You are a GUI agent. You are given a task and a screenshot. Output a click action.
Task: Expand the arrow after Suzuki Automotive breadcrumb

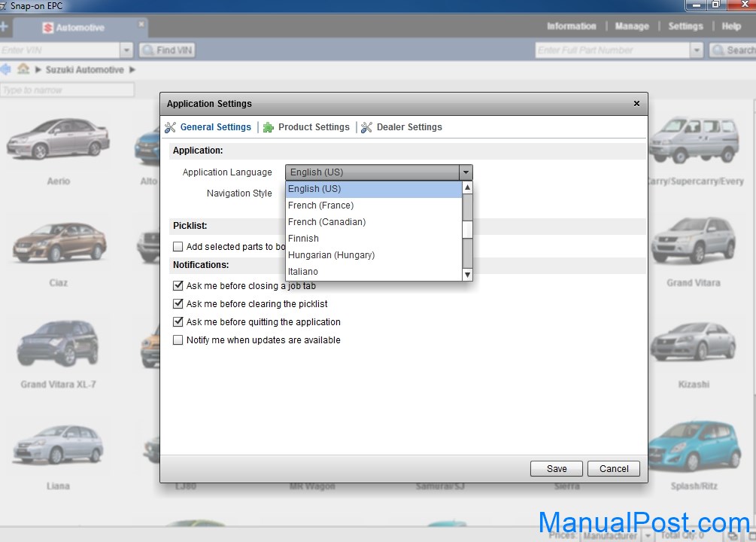[132, 70]
